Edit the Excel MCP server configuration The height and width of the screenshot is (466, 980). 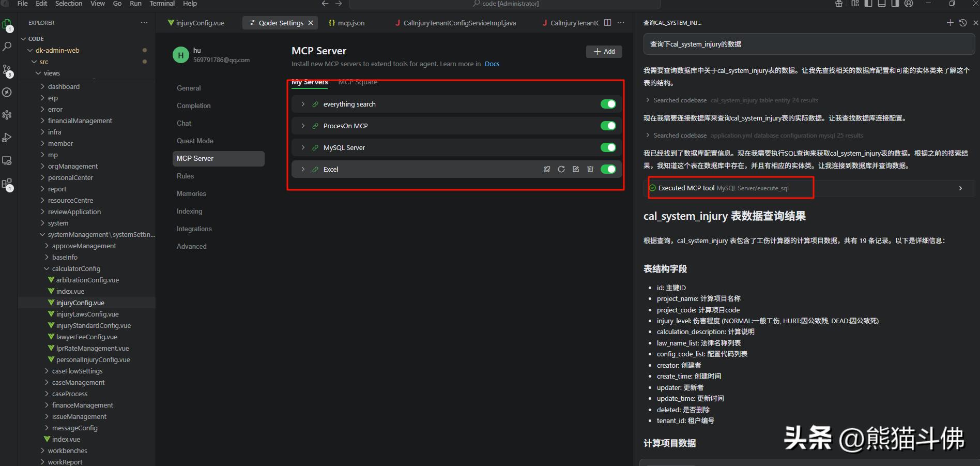[x=576, y=169]
